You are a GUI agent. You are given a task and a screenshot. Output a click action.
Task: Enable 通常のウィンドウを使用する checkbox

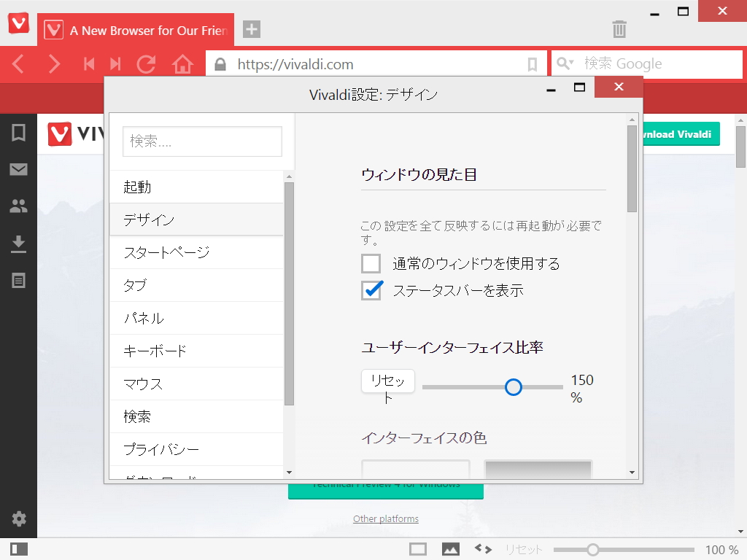371,263
